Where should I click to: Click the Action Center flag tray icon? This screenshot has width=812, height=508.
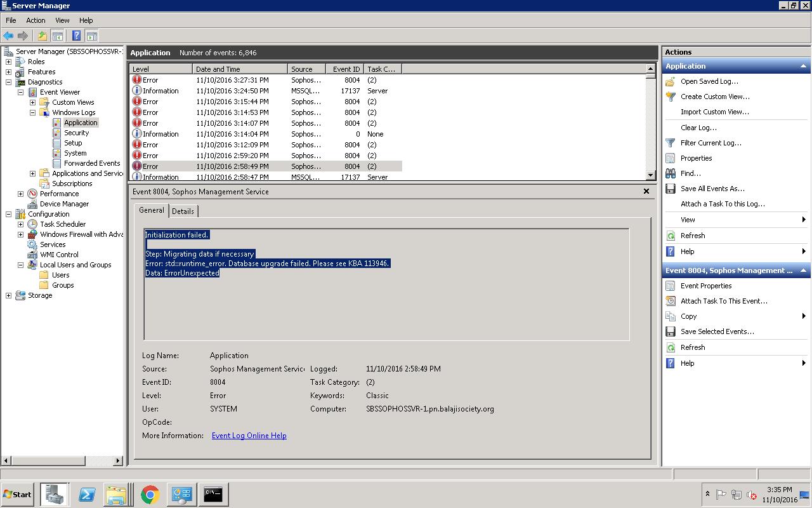click(x=721, y=495)
